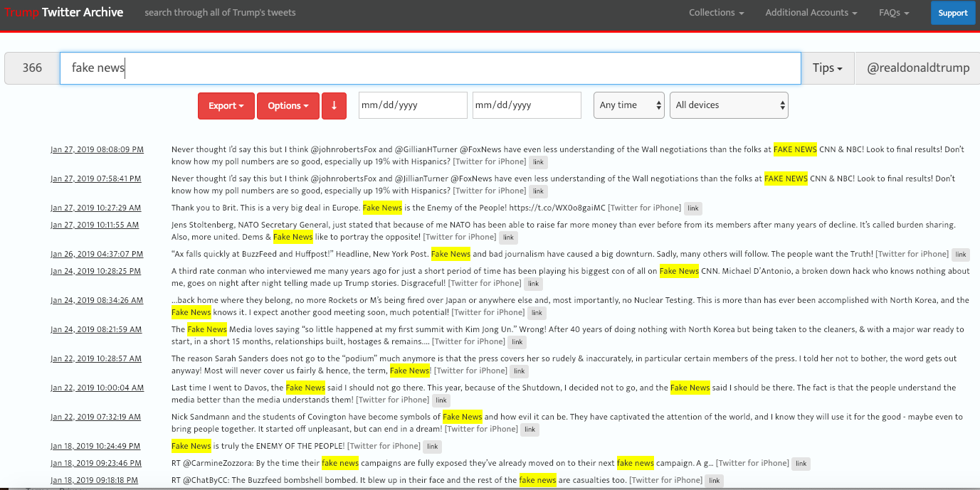Click link badge on Kim Jong Un summit tweet

[x=517, y=342]
